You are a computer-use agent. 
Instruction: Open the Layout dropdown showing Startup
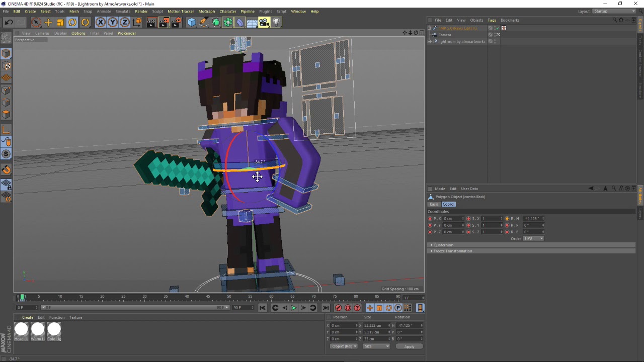click(614, 11)
